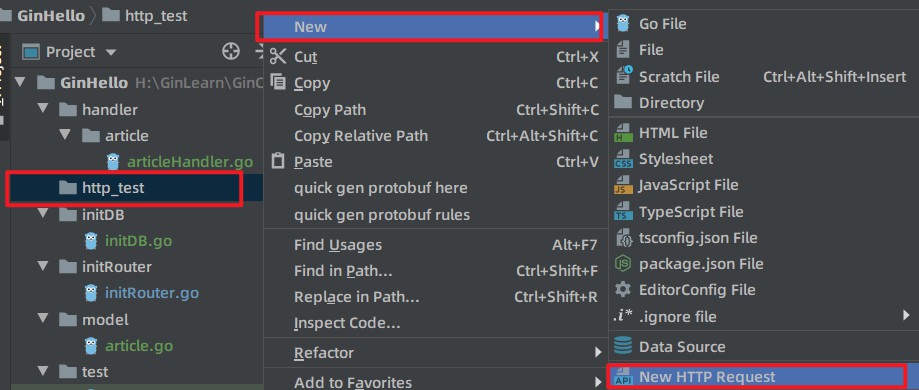The image size is (919, 390).
Task: Open articleHandler.go file
Action: click(190, 162)
